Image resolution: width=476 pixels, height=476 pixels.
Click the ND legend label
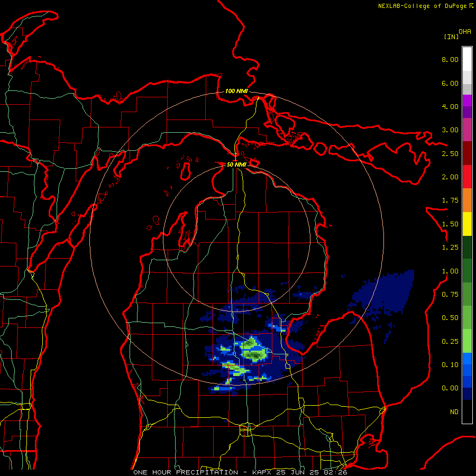tap(454, 412)
